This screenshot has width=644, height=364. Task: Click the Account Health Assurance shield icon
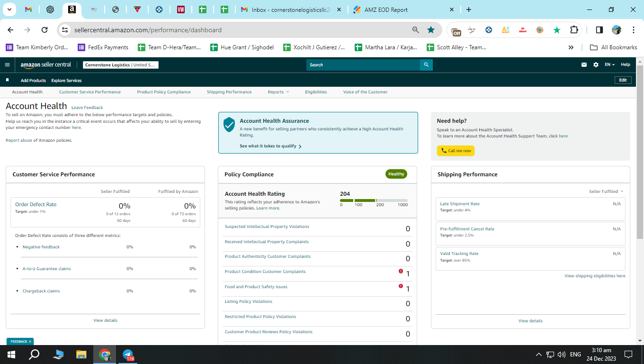tap(229, 124)
